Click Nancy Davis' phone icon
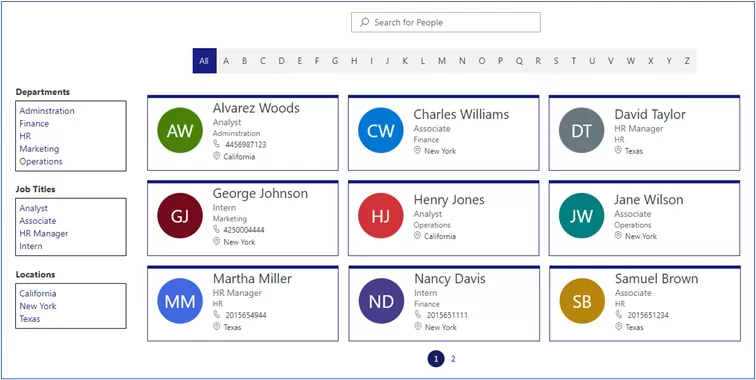756x380 pixels. tap(418, 315)
